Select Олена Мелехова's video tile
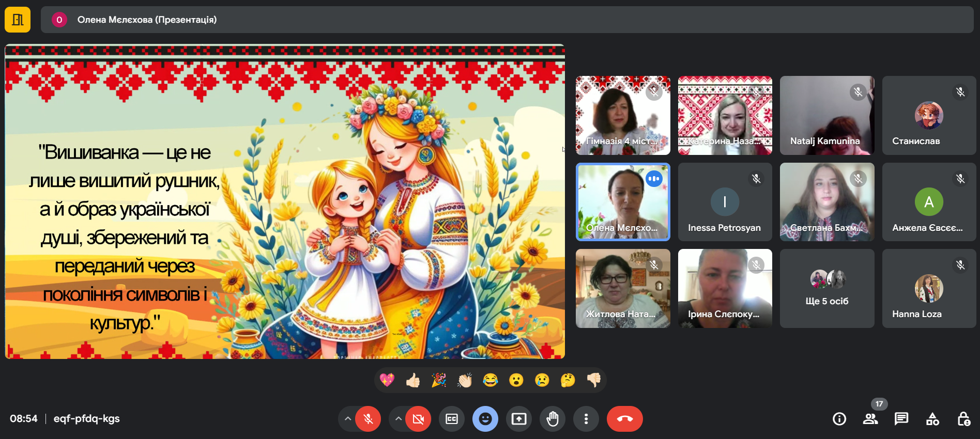Screen dimensions: 980x439 (623, 202)
